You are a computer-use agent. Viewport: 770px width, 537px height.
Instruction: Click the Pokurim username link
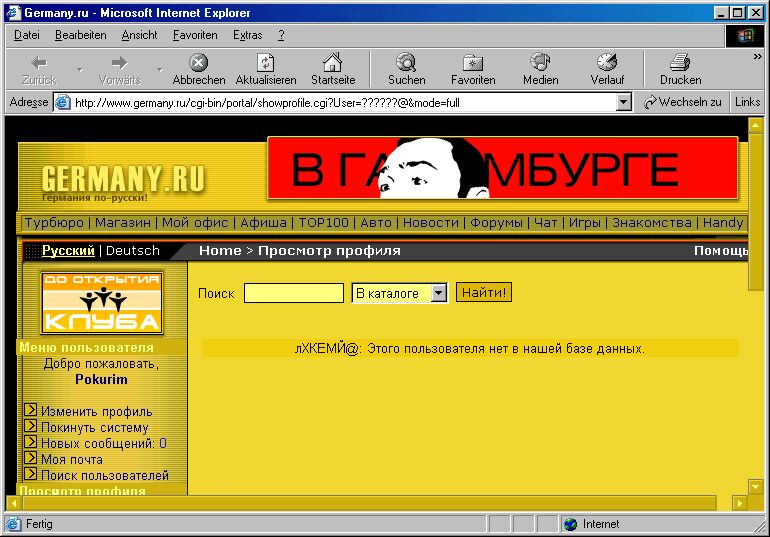tap(101, 379)
